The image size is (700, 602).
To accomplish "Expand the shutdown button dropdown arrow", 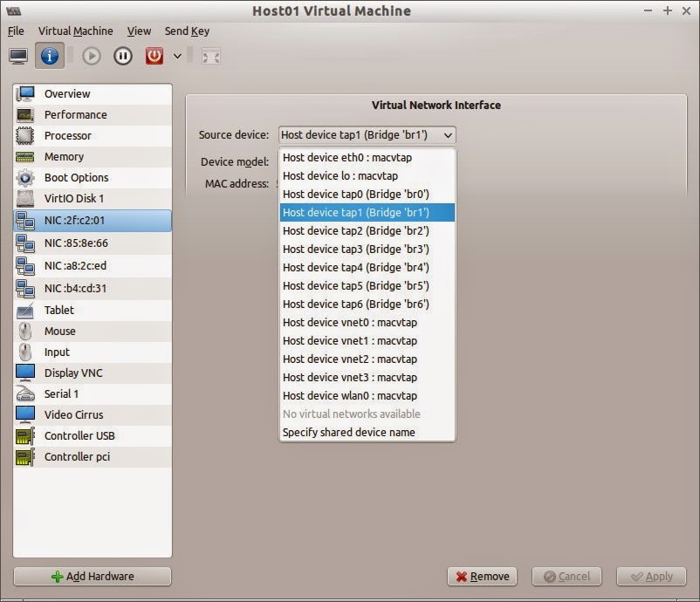I will click(177, 55).
